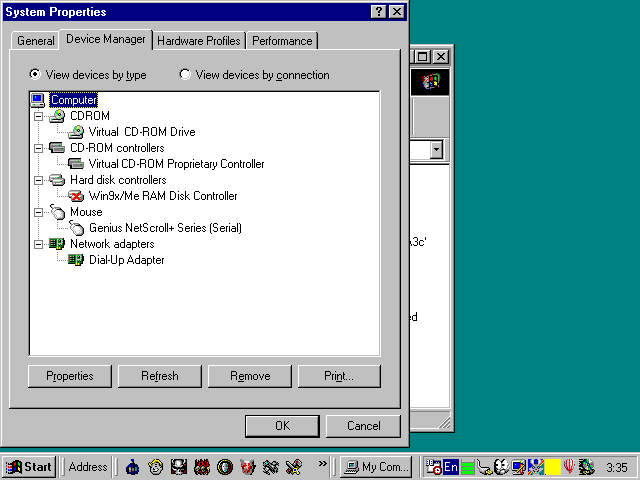
Task: Click the Print... button
Action: [x=339, y=376]
